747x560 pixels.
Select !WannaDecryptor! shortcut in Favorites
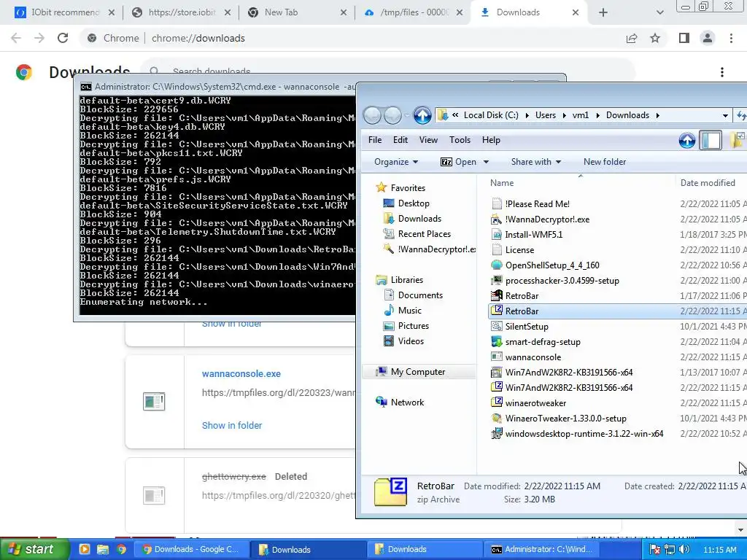point(429,249)
